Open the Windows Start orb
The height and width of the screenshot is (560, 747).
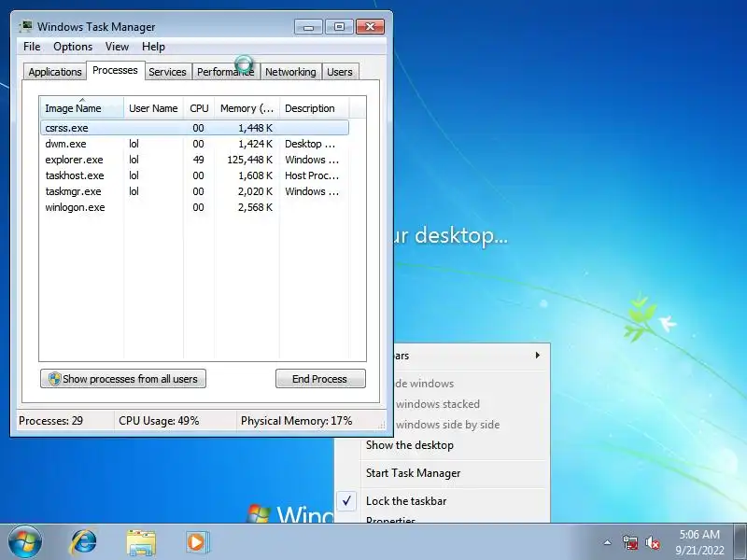(25, 542)
